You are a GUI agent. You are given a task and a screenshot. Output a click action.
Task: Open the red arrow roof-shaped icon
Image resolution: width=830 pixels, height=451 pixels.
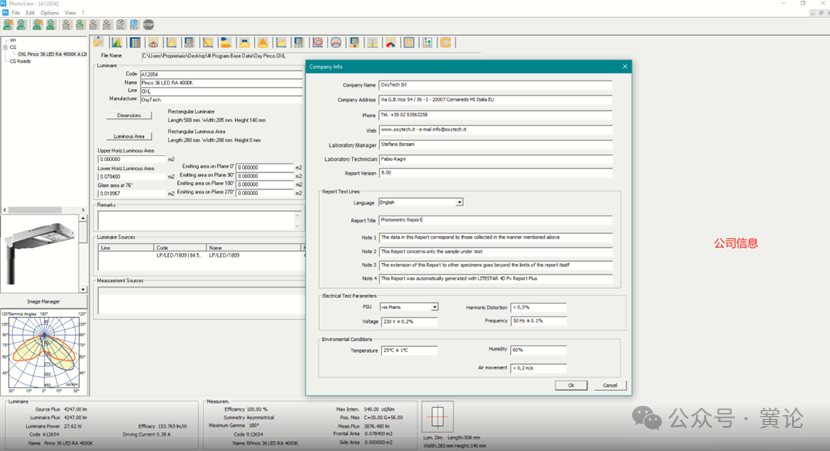tap(391, 42)
